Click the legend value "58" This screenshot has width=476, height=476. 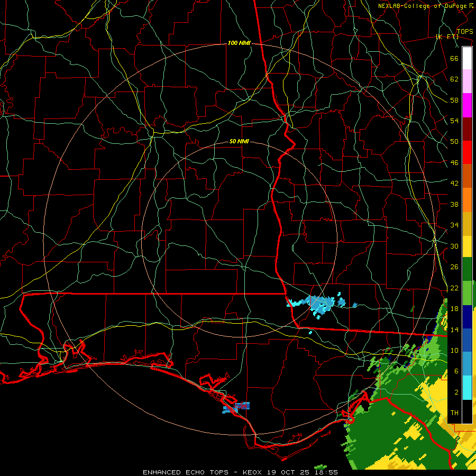point(454,100)
